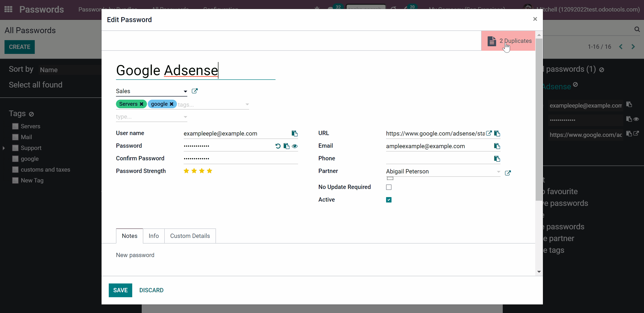Open the apps grid menu icon
Viewport: 644px width, 313px height.
click(x=8, y=9)
